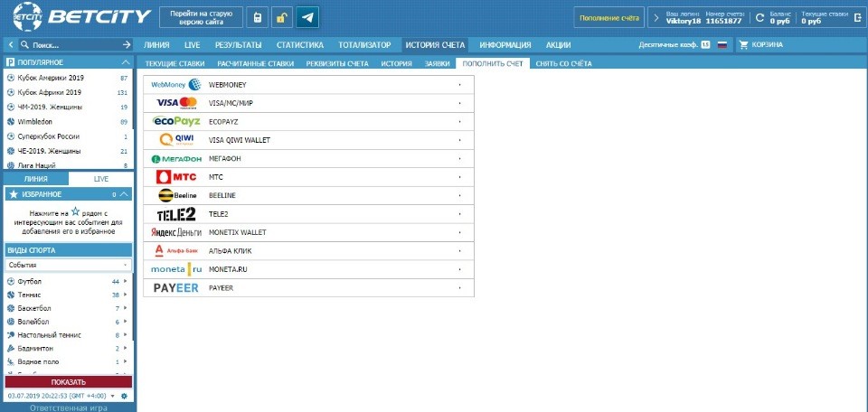Click the red МТС logo
This screenshot has height=412, width=868.
click(176, 177)
